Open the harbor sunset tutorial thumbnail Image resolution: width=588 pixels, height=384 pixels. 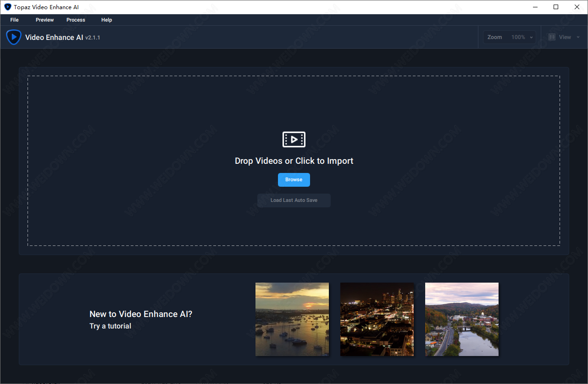click(x=292, y=319)
